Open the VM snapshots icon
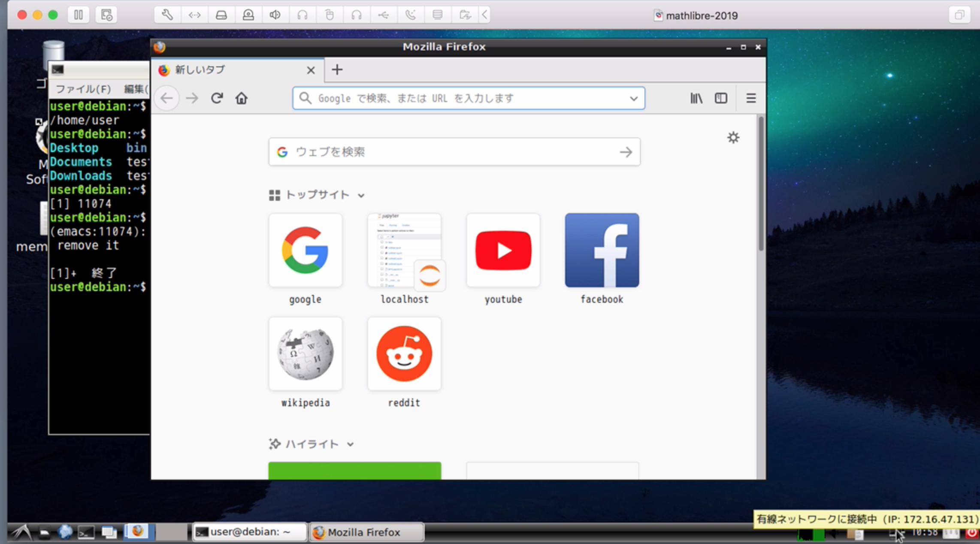The image size is (980, 544). (106, 15)
